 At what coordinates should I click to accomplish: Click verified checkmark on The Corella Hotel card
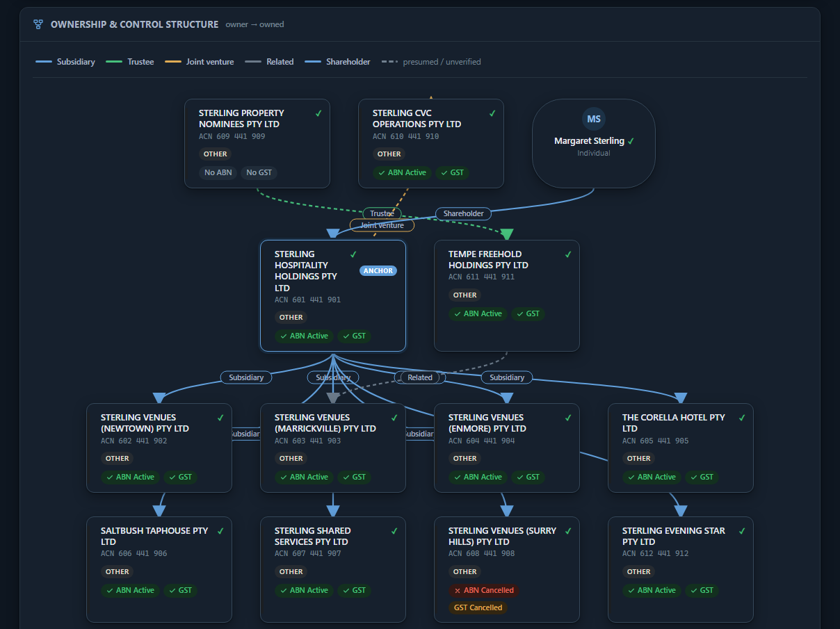(741, 418)
